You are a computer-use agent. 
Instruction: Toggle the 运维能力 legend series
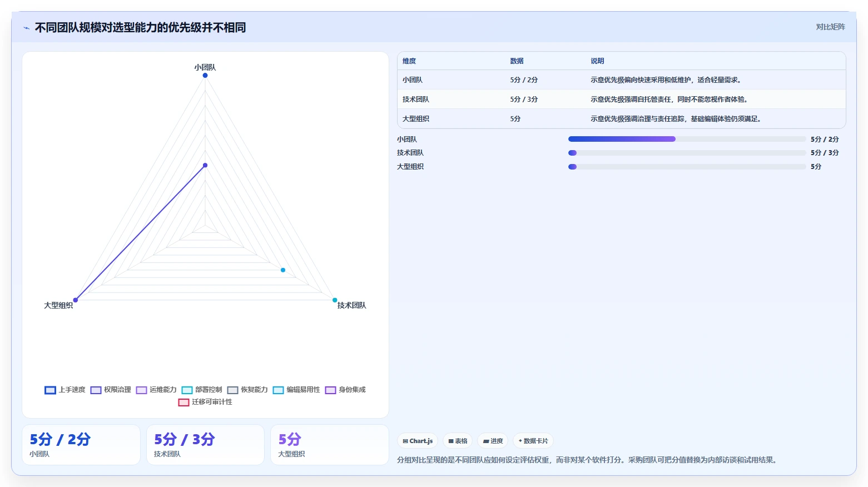(156, 390)
